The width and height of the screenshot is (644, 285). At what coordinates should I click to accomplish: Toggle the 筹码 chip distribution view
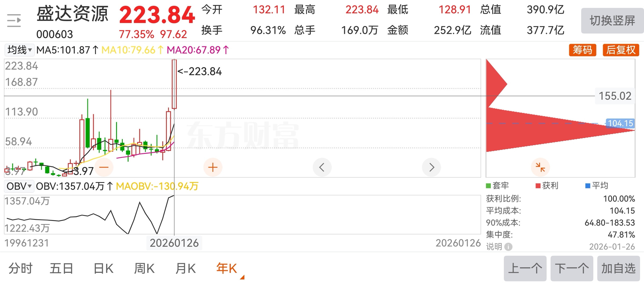point(583,50)
